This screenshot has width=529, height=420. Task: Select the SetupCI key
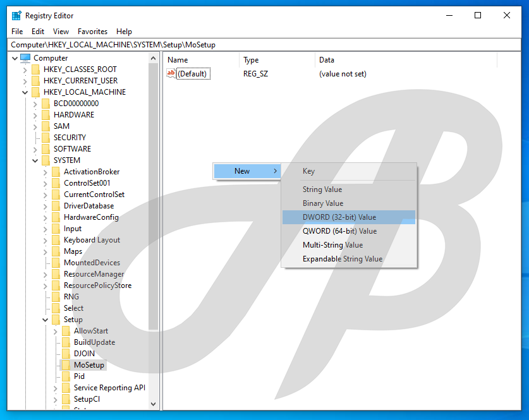87,399
